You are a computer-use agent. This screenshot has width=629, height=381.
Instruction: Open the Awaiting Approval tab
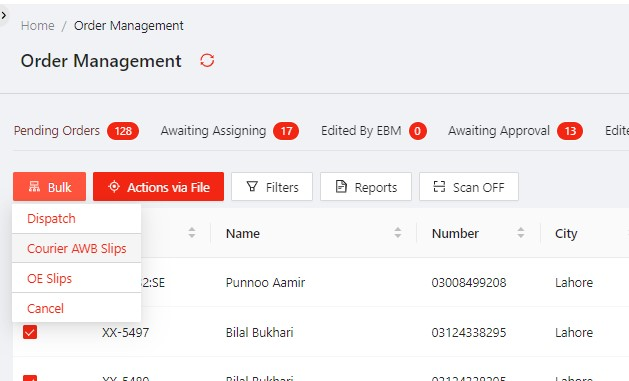point(515,131)
